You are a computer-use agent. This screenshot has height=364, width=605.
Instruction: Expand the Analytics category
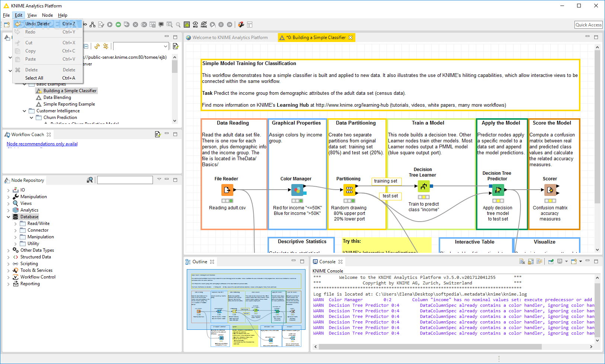click(9, 210)
